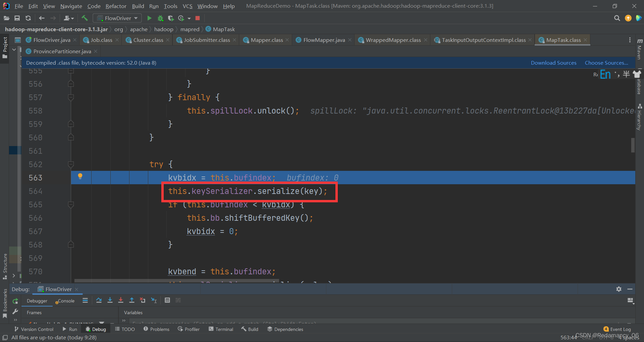Switch to the FlowDriver.java tab
Screen dimensions: 644x342
pyautogui.click(x=52, y=40)
